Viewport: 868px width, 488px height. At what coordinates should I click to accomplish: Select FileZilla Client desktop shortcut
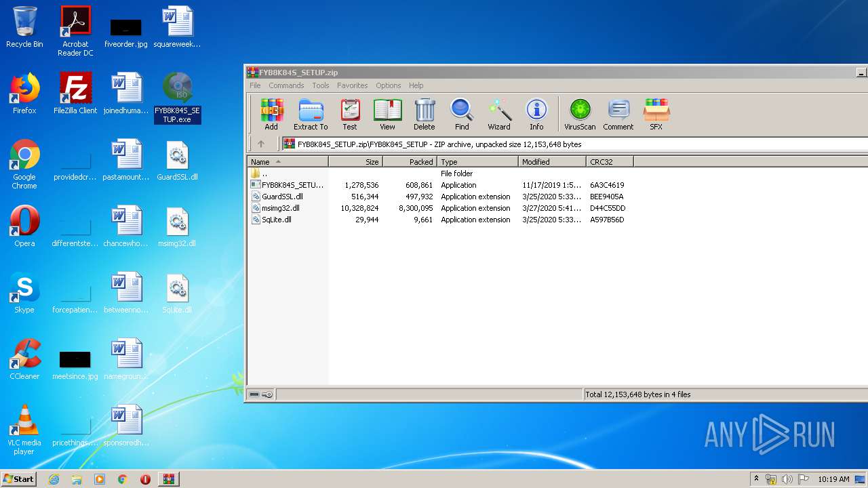(75, 94)
